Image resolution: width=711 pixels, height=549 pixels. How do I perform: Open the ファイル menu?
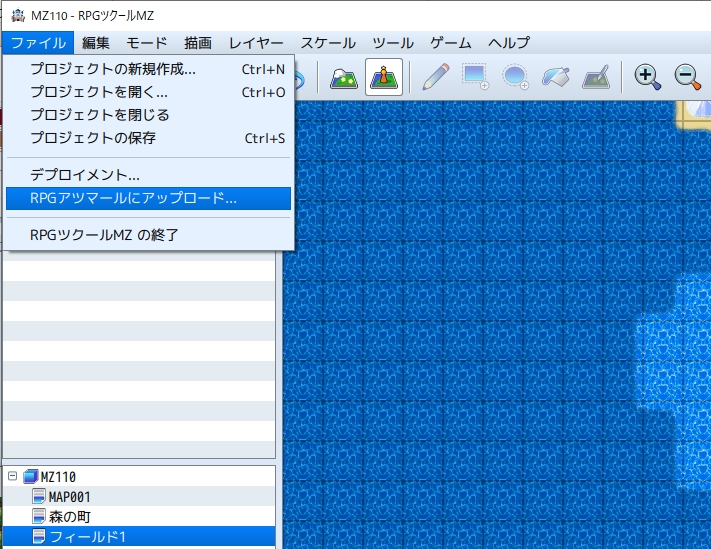point(38,43)
